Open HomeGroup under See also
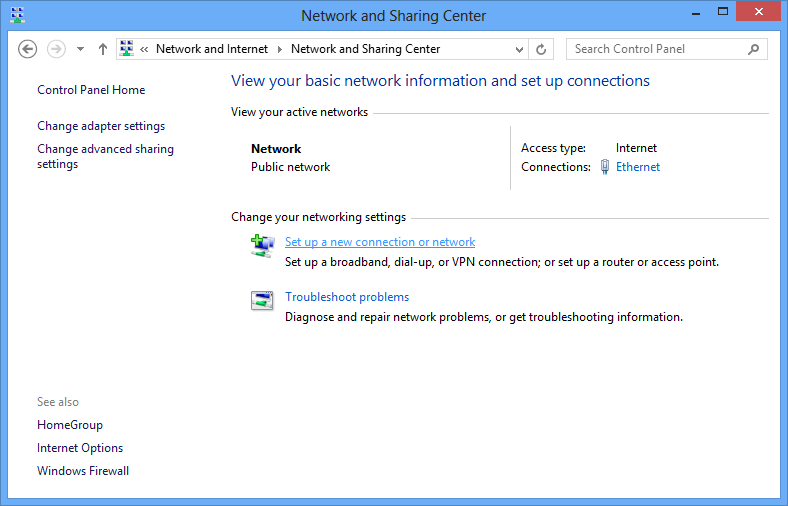Image resolution: width=788 pixels, height=506 pixels. 70,425
